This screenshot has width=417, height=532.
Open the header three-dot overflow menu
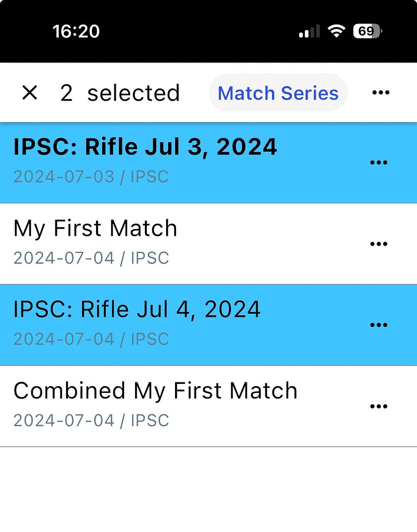pos(381,93)
